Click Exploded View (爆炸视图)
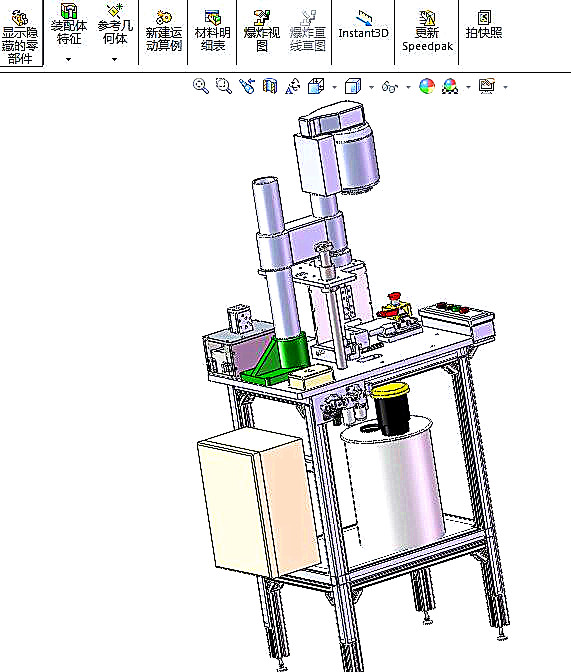This screenshot has width=571, height=672. [x=261, y=31]
